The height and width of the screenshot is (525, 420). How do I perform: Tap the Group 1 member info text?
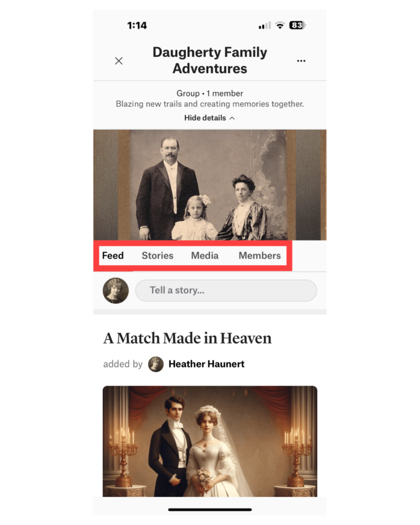point(209,94)
